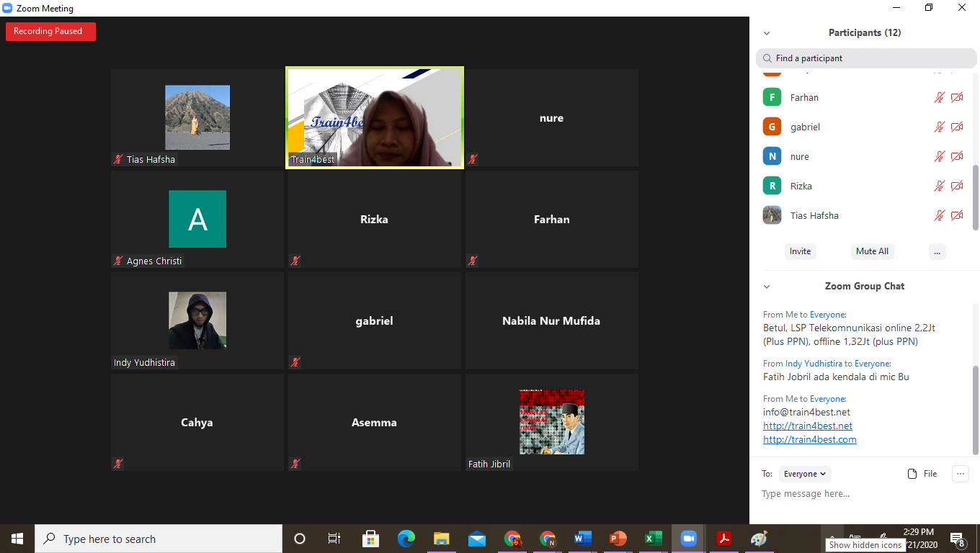Toggle nure's microphone mute in participants list
This screenshot has width=980, height=553.
pyautogui.click(x=939, y=157)
